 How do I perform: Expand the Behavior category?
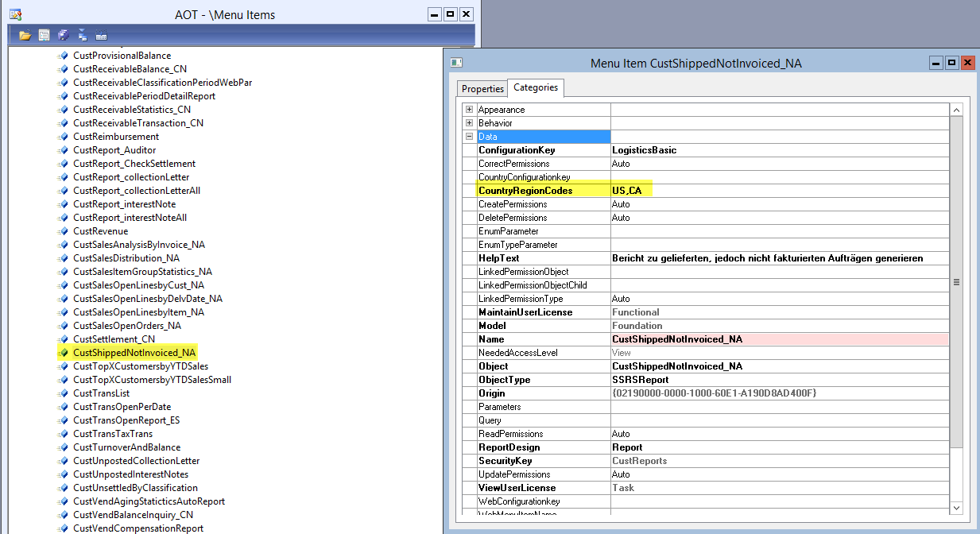[470, 123]
